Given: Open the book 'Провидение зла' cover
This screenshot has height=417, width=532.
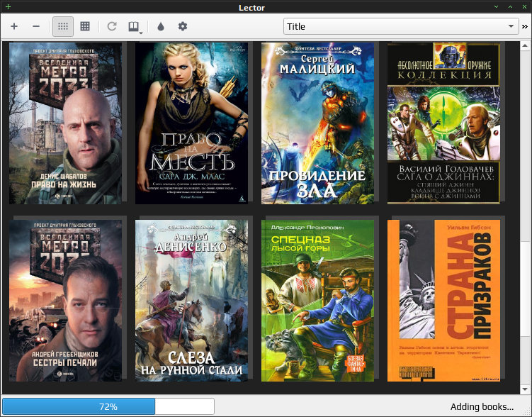Looking at the screenshot, I should point(317,123).
